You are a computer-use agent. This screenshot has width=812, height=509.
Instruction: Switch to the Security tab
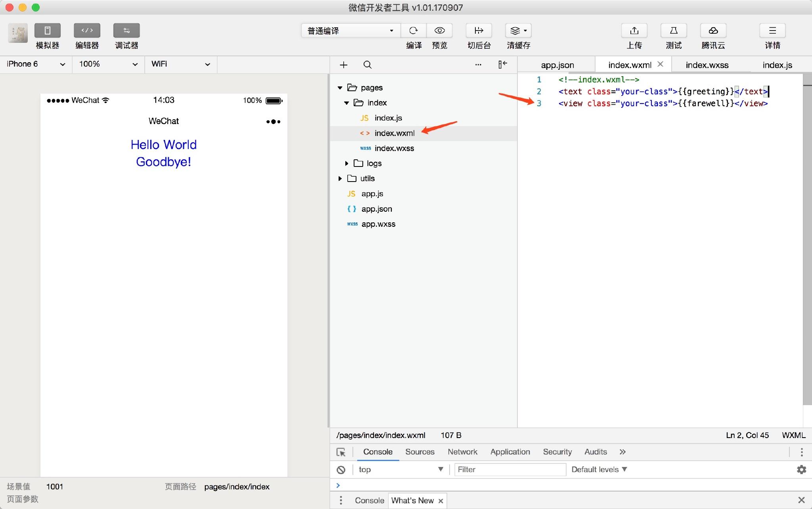557,452
